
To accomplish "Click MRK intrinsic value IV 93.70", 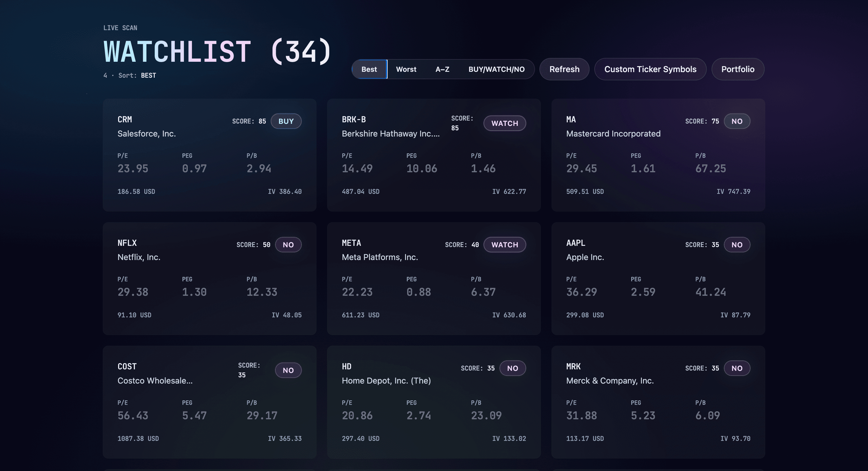I will (735, 438).
